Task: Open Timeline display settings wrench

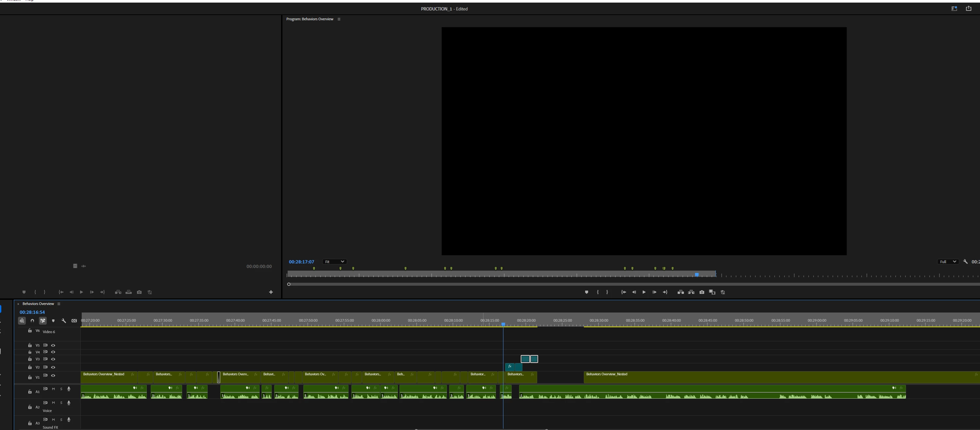Action: [63, 321]
